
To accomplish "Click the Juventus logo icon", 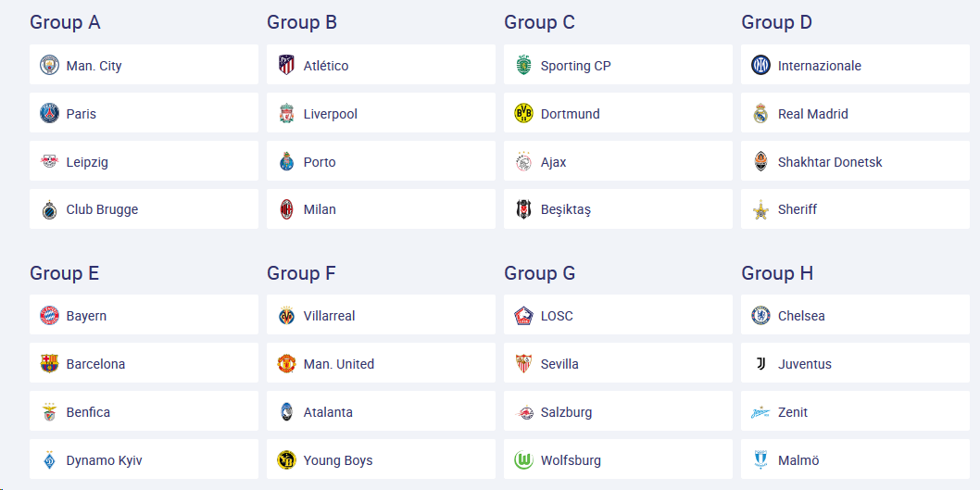I will click(x=760, y=363).
